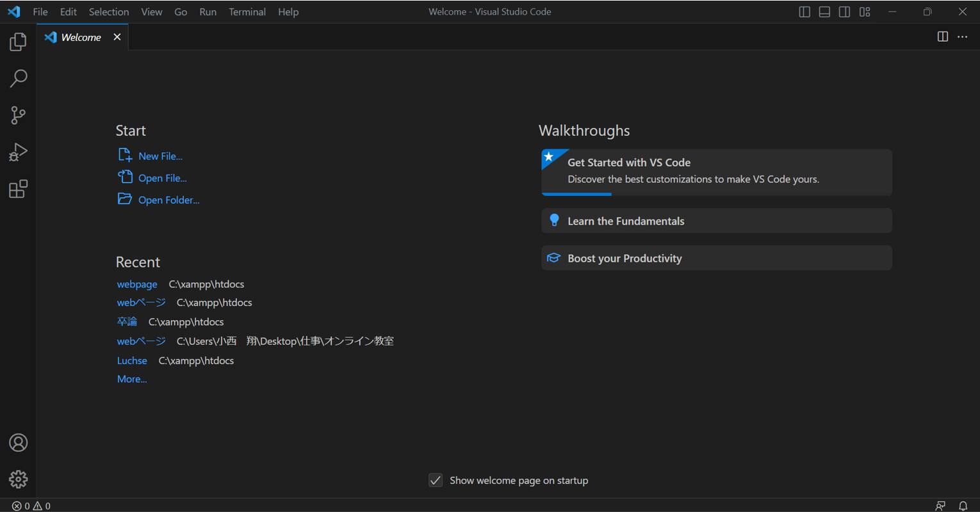980x512 pixels.
Task: Open recent webページ in オンライン教室 folder
Action: tap(141, 341)
